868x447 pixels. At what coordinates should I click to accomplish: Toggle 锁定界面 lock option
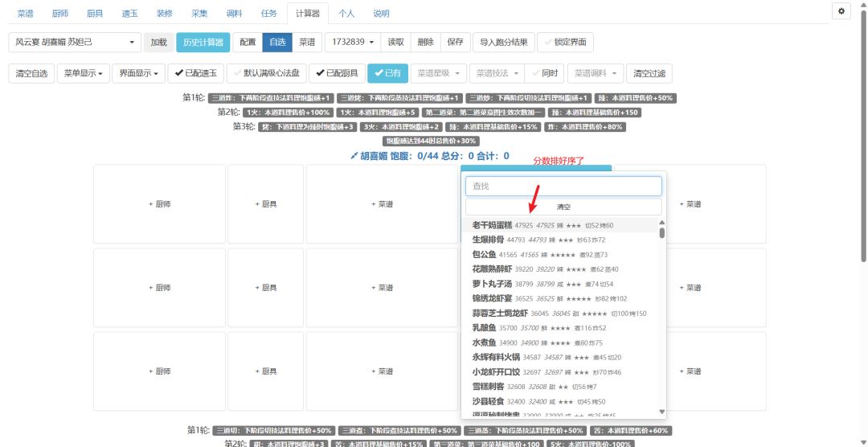[565, 42]
